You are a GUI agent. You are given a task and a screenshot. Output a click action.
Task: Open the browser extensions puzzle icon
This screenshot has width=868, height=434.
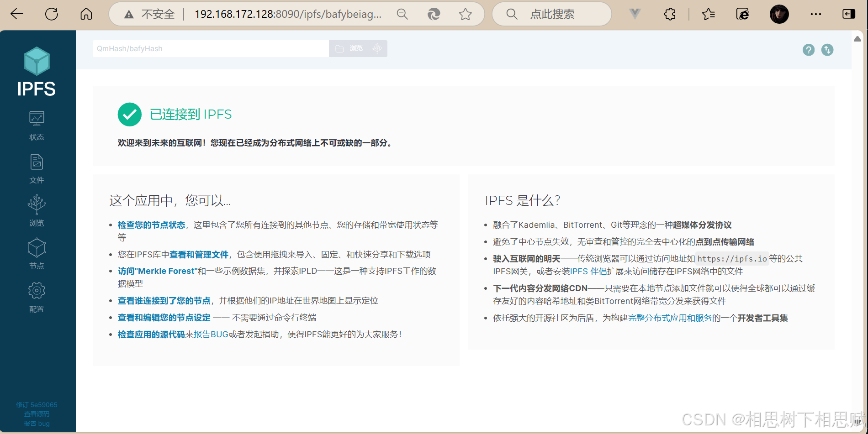pos(669,14)
